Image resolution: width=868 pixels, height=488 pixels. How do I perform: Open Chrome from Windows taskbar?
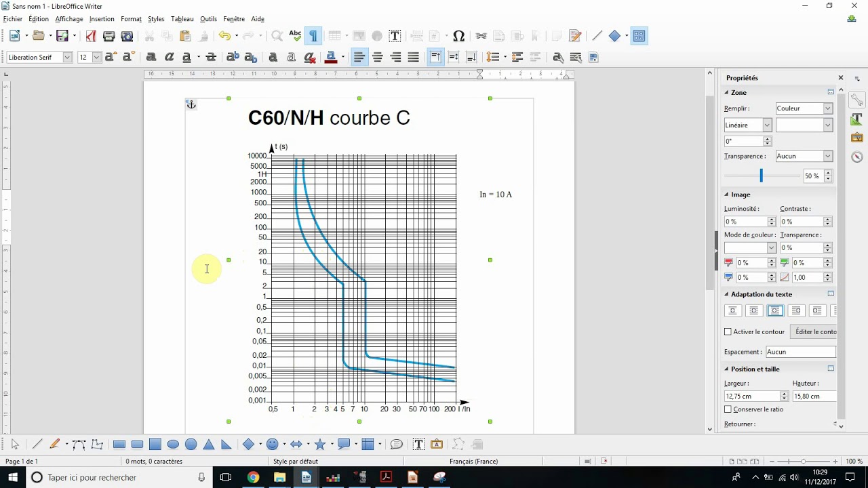click(253, 477)
